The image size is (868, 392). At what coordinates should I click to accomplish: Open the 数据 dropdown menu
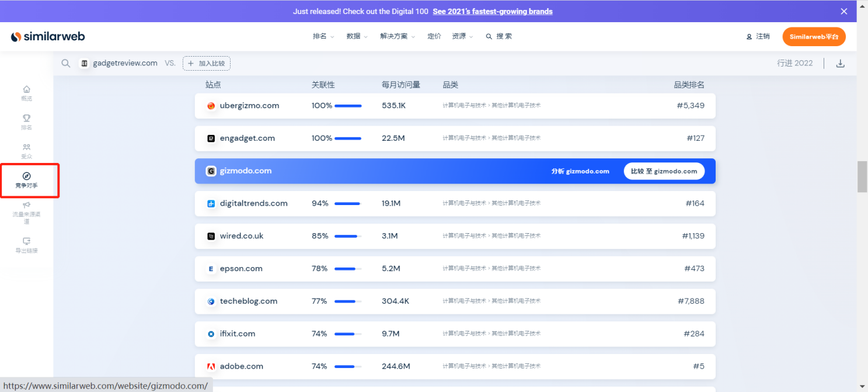(x=357, y=36)
